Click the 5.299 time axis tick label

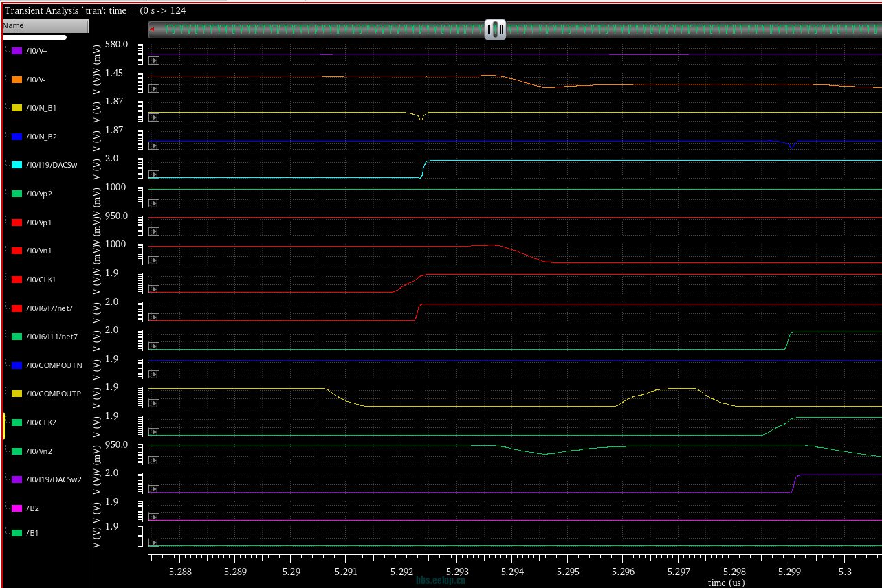click(x=789, y=572)
